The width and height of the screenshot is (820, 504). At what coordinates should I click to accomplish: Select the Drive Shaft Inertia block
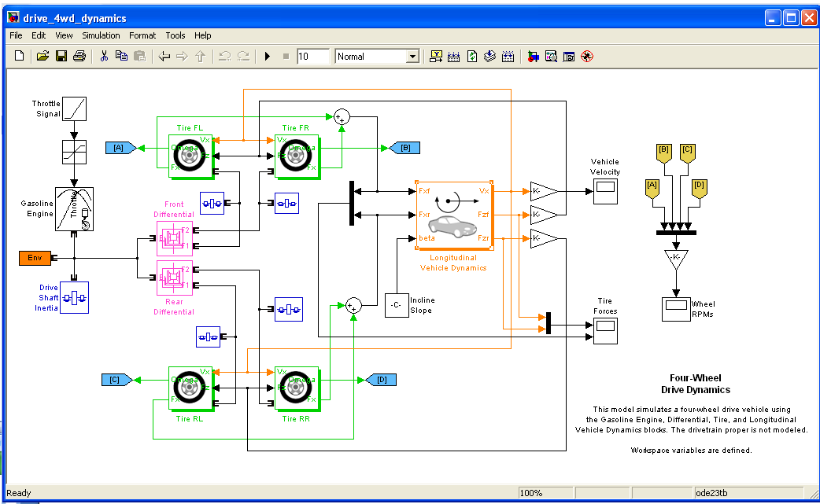click(x=74, y=298)
